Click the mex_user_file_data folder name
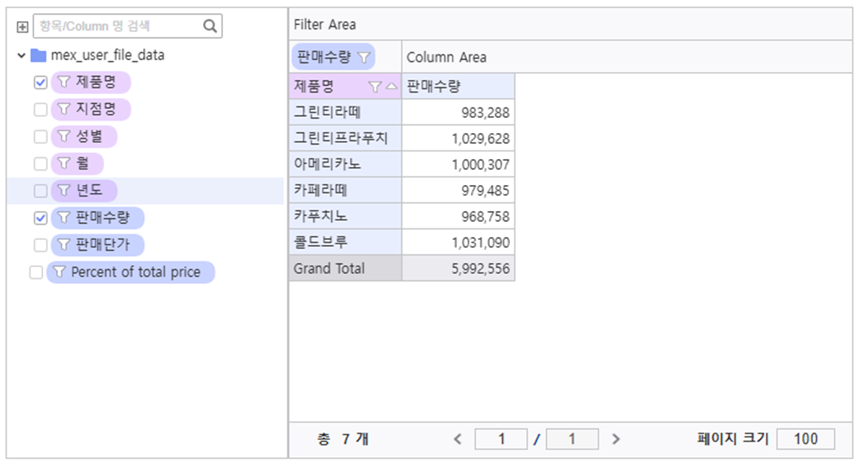The height and width of the screenshot is (469, 868). (x=108, y=55)
